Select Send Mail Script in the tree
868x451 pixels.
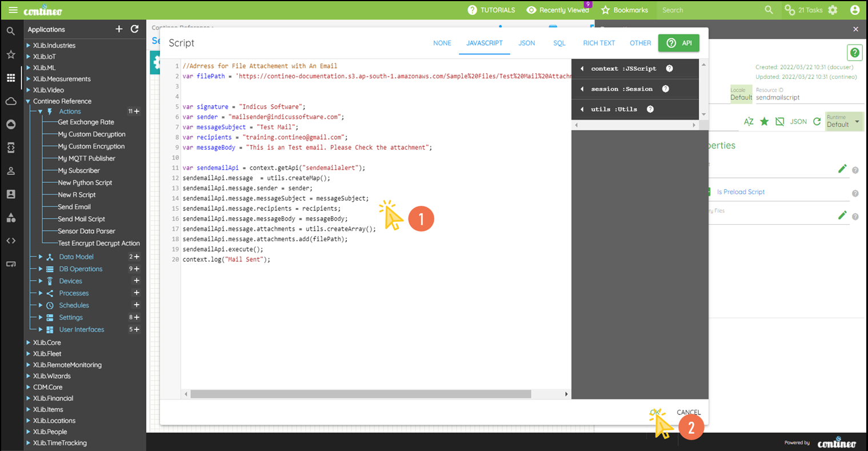tap(81, 219)
